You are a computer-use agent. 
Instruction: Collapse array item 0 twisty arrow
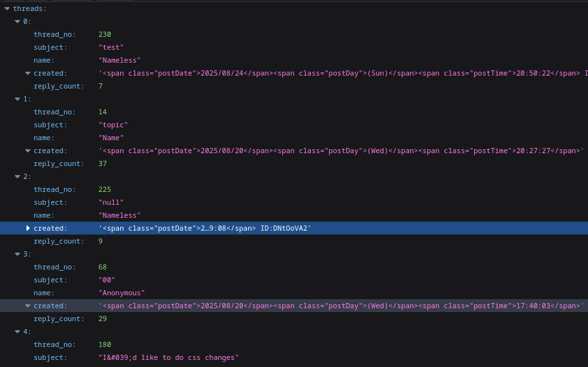click(x=17, y=21)
